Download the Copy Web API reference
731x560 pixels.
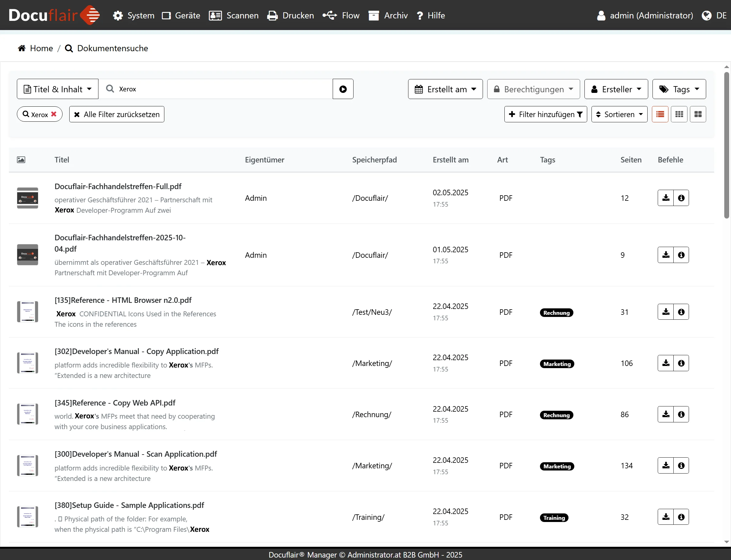click(x=666, y=414)
